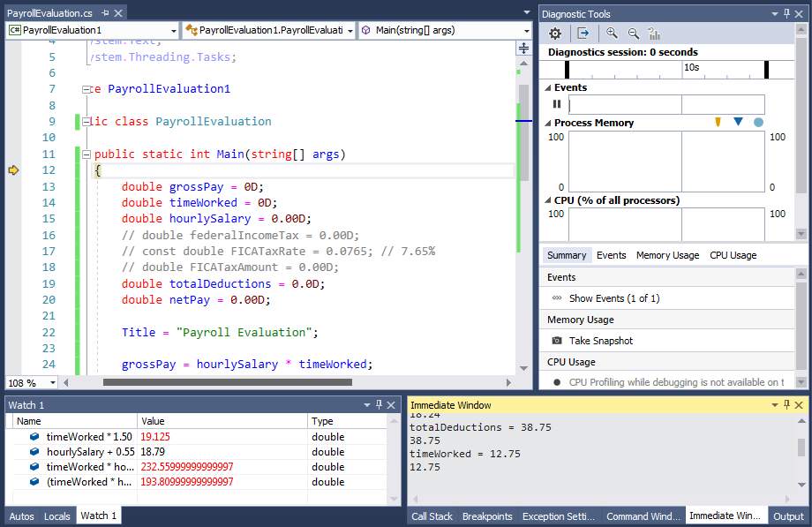The image size is (812, 527).
Task: Click the watch icon for timeWorked * 1.50
Action: tap(34, 436)
